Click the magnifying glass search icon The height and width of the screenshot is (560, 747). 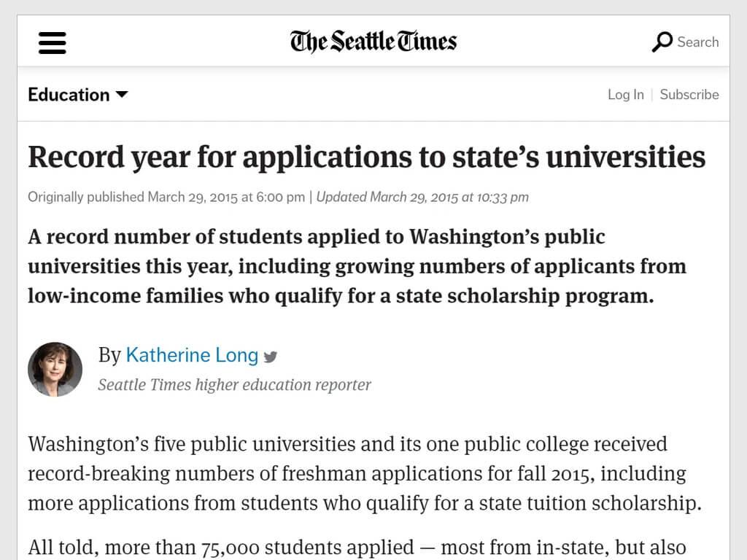662,42
